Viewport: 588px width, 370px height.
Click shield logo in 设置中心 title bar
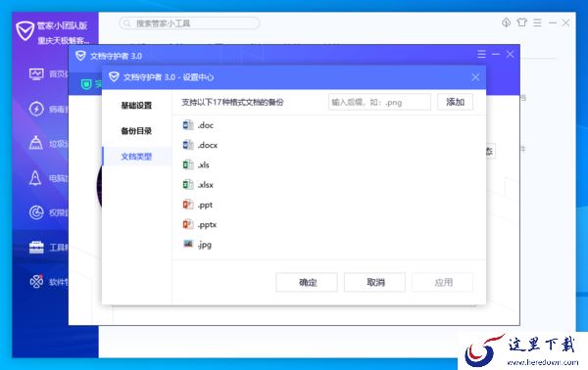tap(114, 76)
